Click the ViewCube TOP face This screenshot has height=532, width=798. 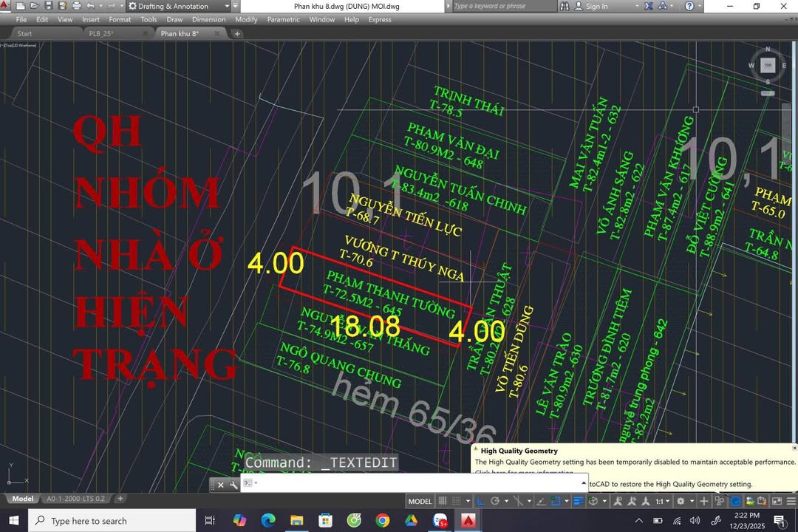(768, 65)
